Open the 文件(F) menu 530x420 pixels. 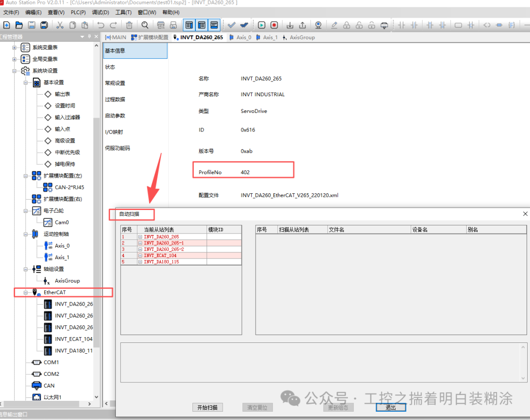point(11,12)
